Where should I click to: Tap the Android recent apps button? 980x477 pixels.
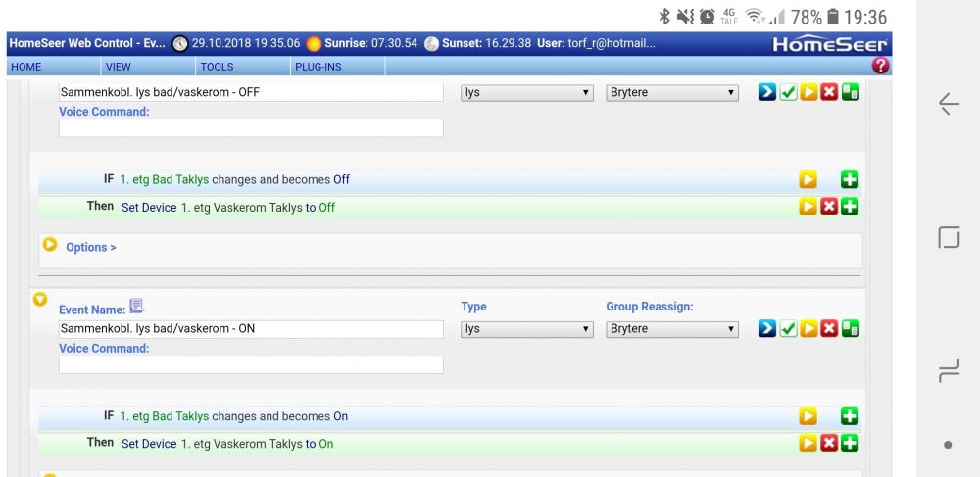pos(949,373)
